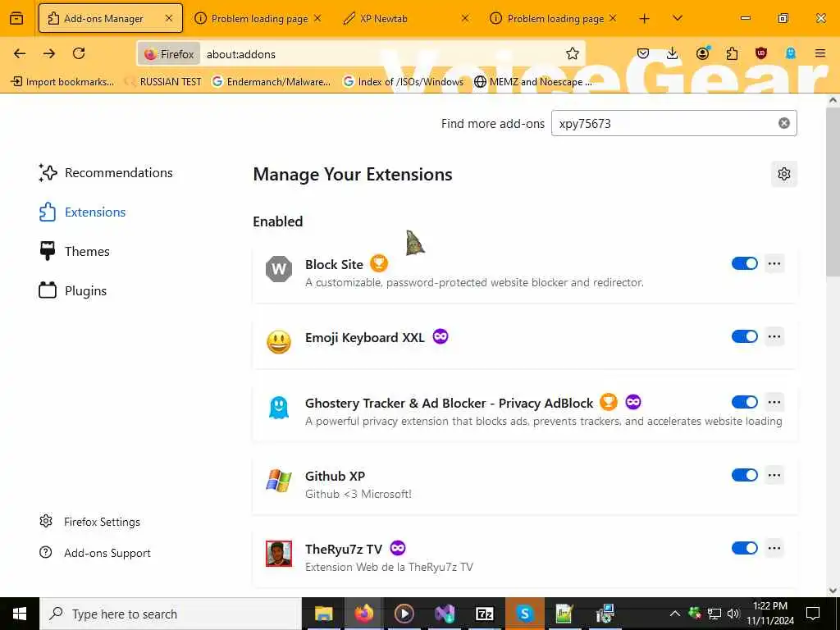Open the Windows Start menu
840x630 pixels.
pos(20,614)
